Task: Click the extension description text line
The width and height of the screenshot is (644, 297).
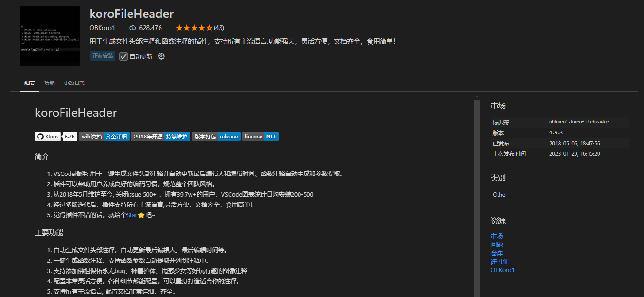Action: click(x=243, y=41)
